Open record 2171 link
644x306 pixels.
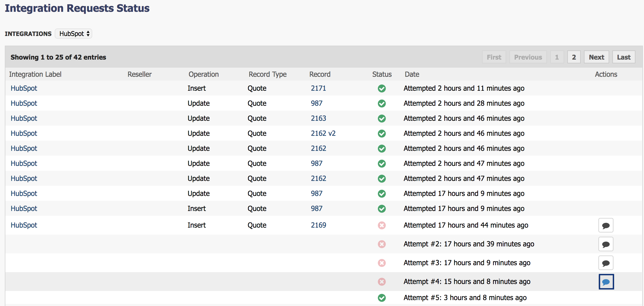coord(318,88)
